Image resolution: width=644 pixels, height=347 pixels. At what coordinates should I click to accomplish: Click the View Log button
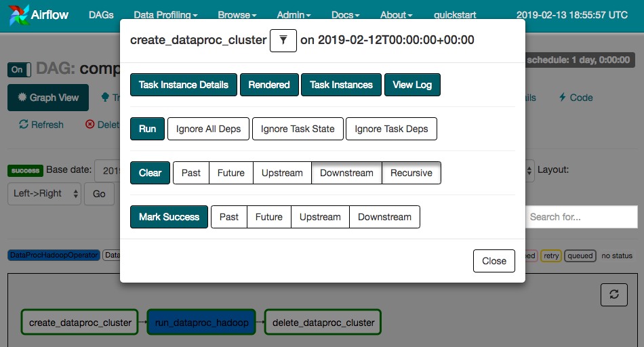click(412, 85)
